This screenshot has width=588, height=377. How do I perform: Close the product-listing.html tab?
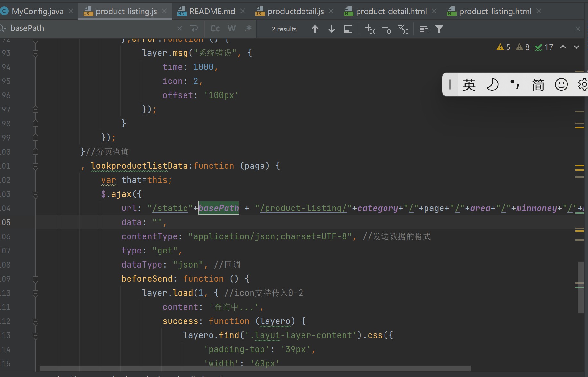click(539, 11)
